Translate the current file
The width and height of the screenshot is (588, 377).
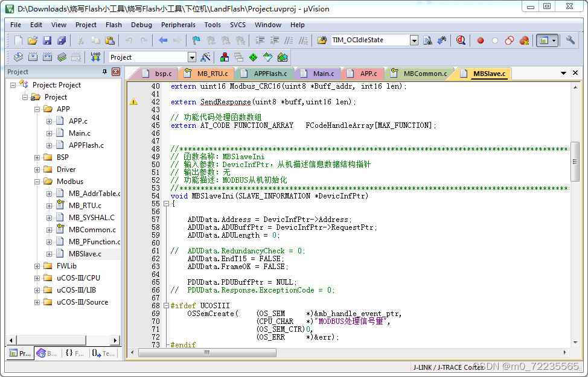18,57
